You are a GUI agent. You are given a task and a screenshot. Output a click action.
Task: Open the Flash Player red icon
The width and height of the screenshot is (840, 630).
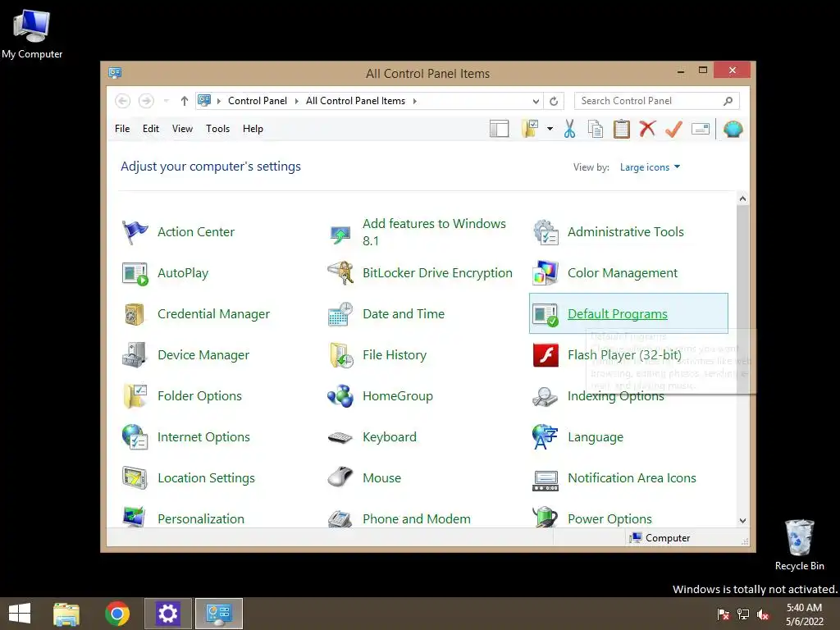click(546, 355)
